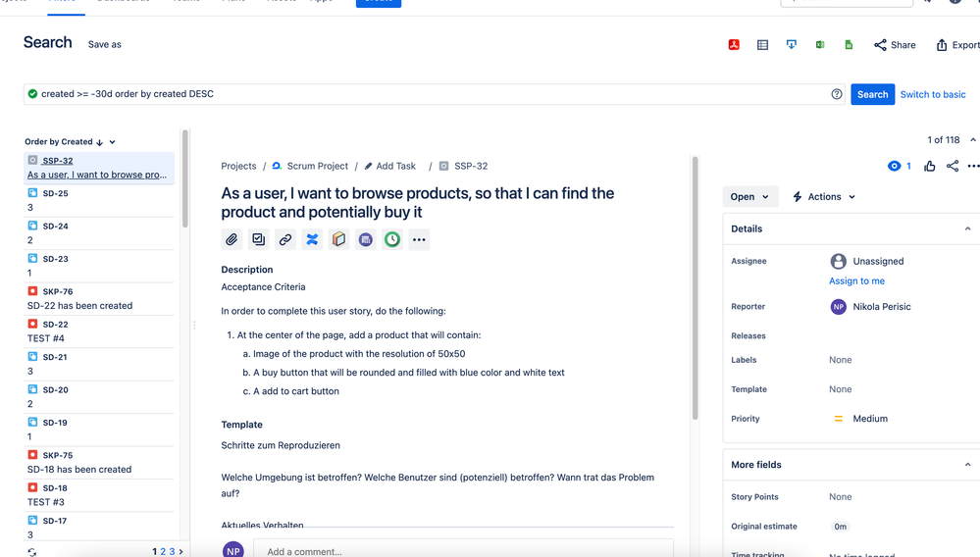Refresh the search results list
Viewport: 980px width, 557px height.
point(31,552)
